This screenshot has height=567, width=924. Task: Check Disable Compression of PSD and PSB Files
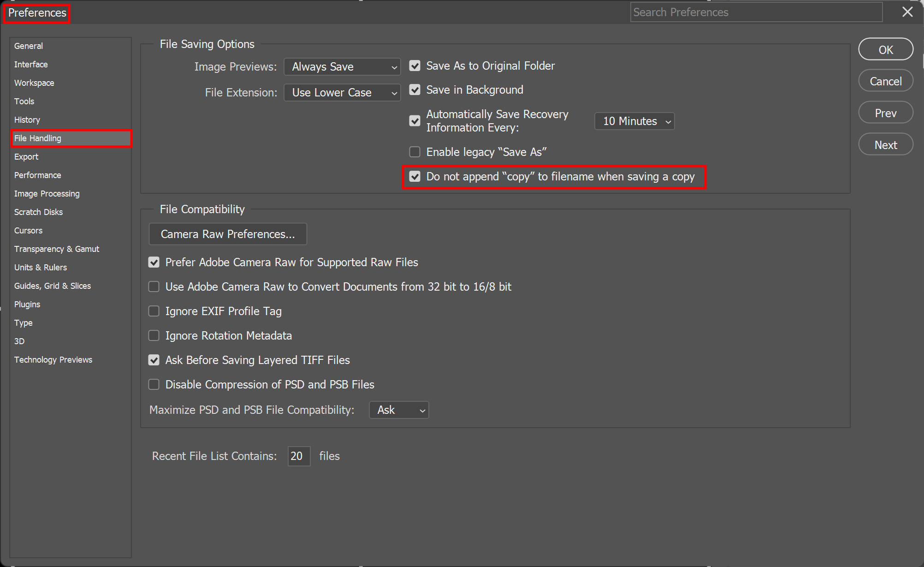click(154, 385)
